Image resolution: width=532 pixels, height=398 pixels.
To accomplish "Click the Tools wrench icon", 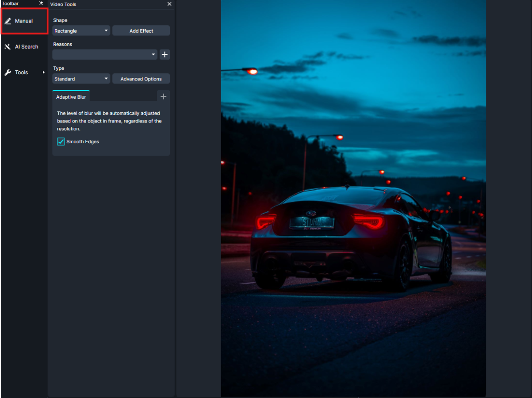I will [8, 73].
